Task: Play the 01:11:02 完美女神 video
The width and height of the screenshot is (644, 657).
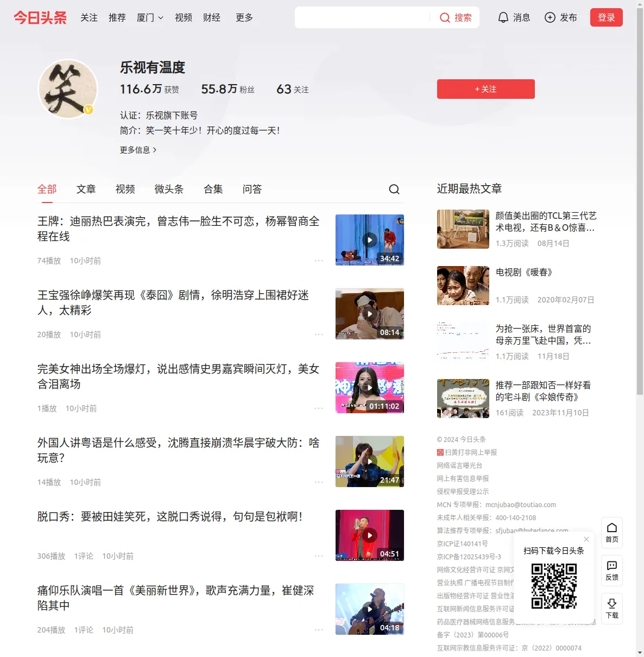Action: pyautogui.click(x=370, y=388)
